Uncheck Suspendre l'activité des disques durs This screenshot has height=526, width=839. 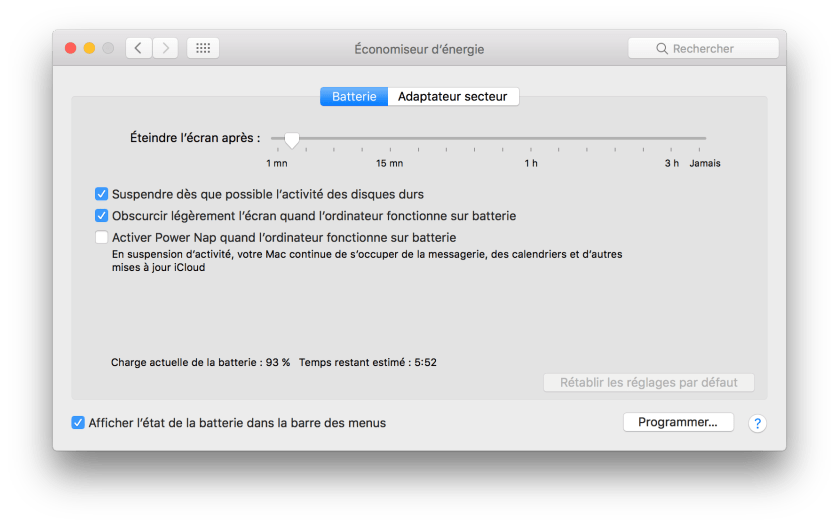102,194
